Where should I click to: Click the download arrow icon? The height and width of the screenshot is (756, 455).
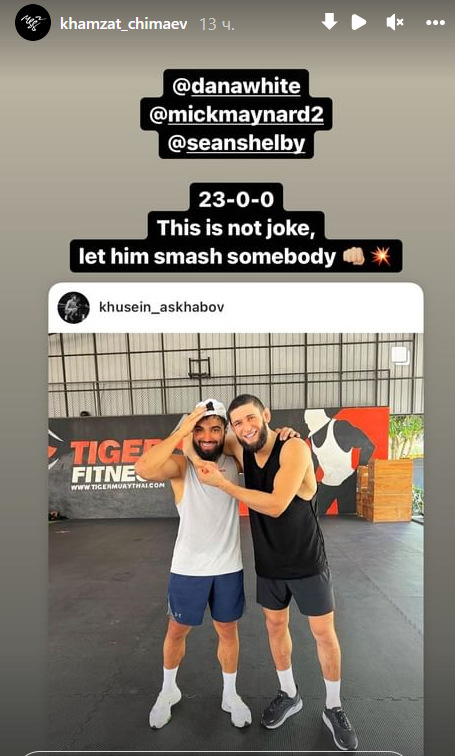point(329,22)
